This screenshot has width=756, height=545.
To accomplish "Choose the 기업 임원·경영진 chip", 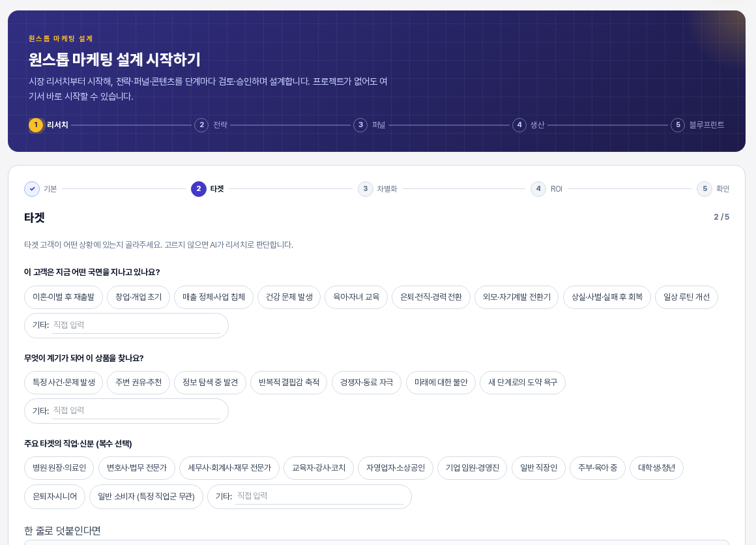I will 472,468.
